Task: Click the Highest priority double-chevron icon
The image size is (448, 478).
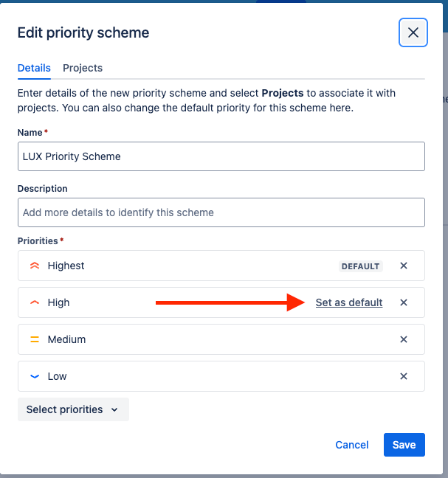Action: [x=35, y=266]
